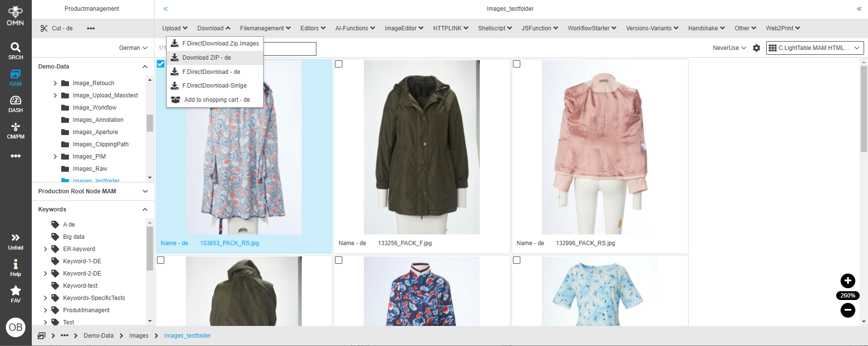Unfold the left sidebar
868x346 pixels.
pos(16,241)
